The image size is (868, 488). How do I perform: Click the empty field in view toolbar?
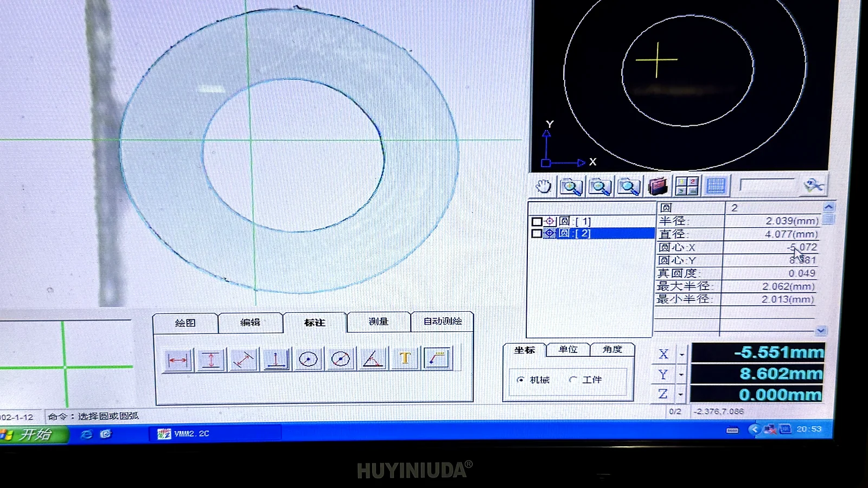tap(767, 186)
